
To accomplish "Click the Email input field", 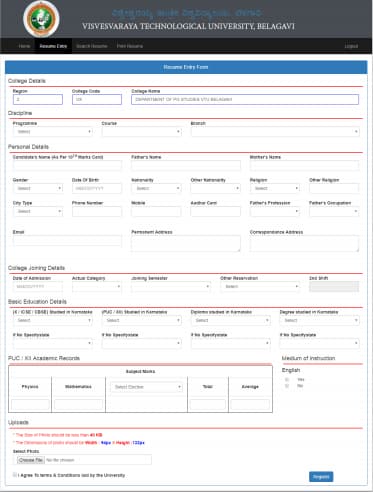I will coord(67,241).
